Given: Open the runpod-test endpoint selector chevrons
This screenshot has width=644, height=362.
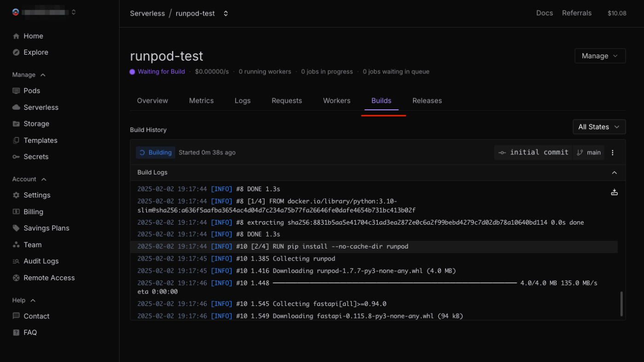Looking at the screenshot, I should click(x=226, y=13).
